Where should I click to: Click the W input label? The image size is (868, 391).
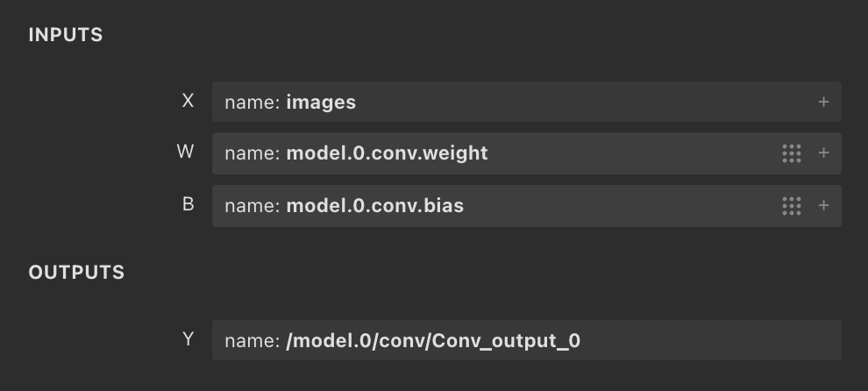tap(186, 153)
